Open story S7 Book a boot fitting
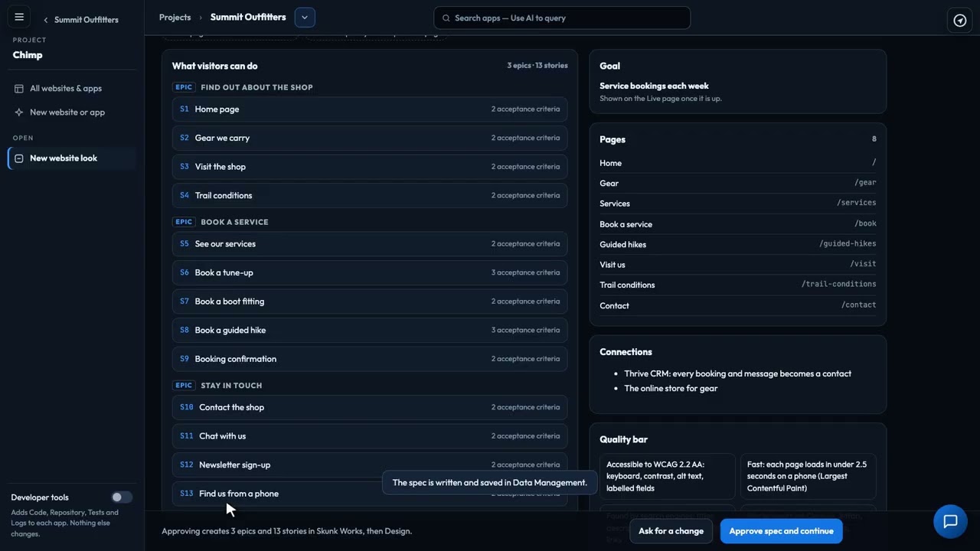This screenshot has height=551, width=980. (x=370, y=302)
